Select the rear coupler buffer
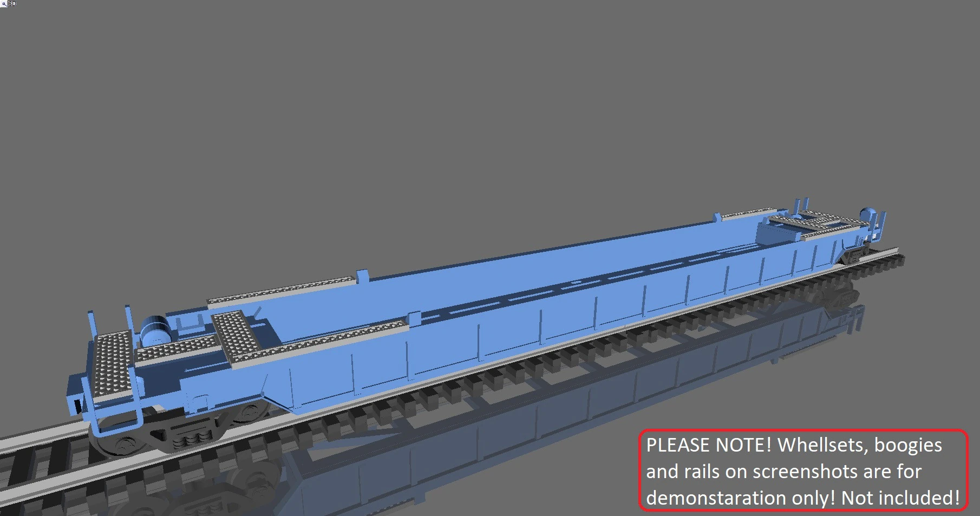Image resolution: width=980 pixels, height=516 pixels. click(x=866, y=214)
